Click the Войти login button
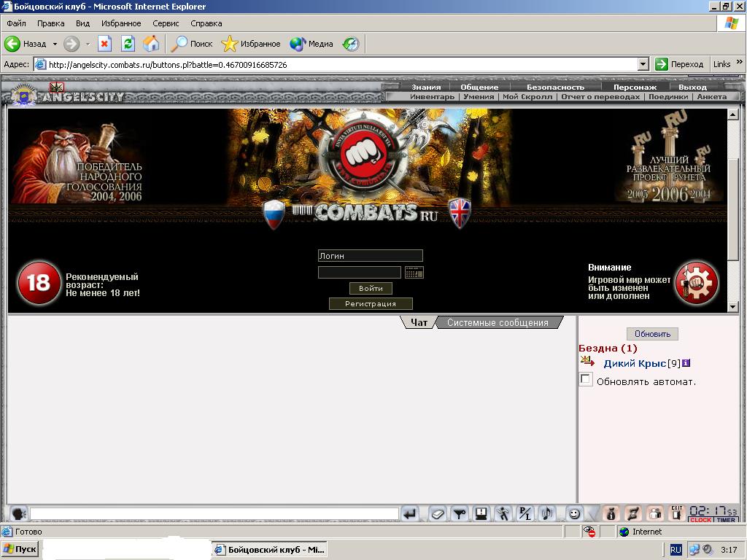Screen dimensions: 747x560 (x=371, y=288)
